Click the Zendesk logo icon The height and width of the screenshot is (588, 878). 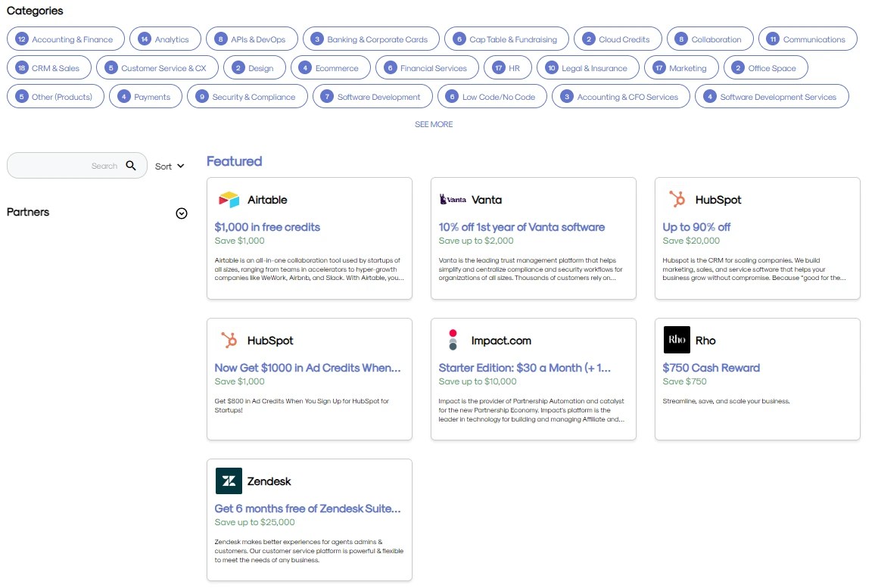coord(229,481)
